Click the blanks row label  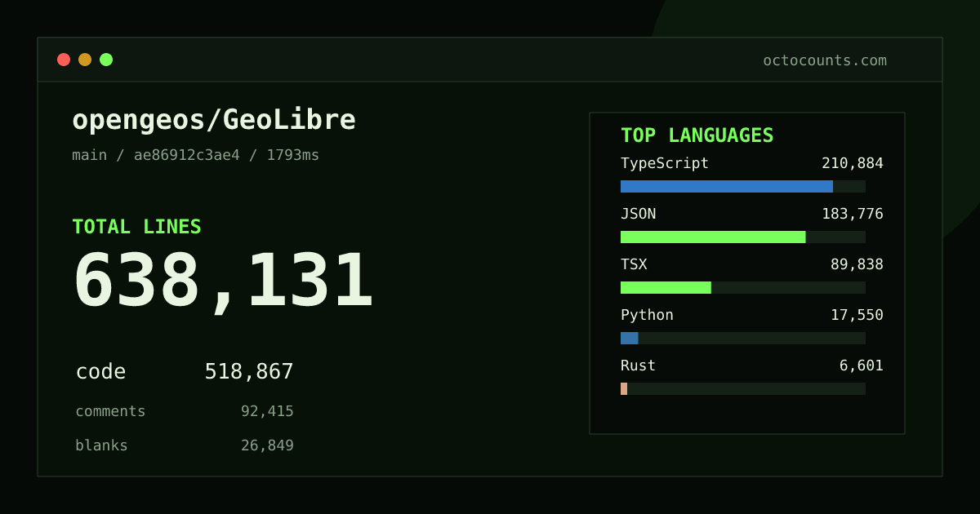[x=101, y=445]
